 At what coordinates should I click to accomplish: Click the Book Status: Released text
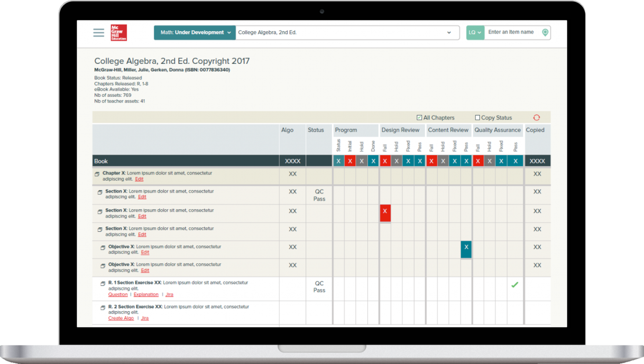tap(118, 78)
